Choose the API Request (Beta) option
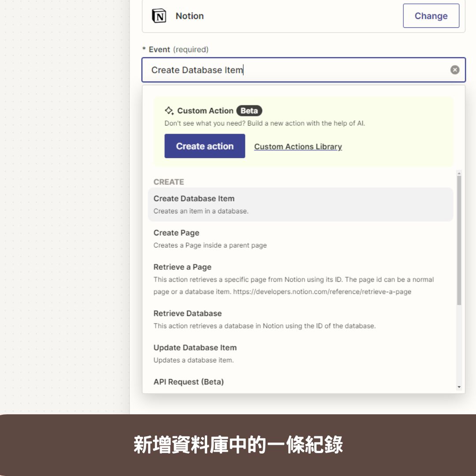 point(187,382)
